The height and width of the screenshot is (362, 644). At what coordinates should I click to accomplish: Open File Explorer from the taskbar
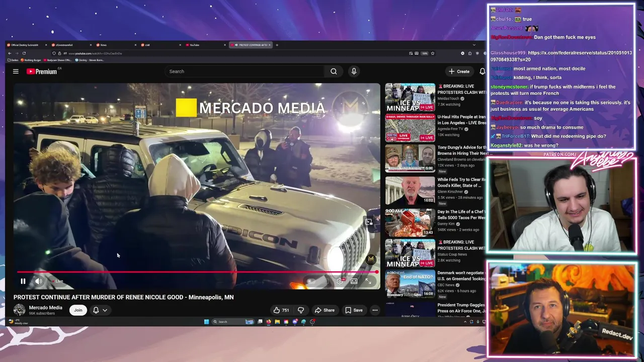pyautogui.click(x=277, y=322)
